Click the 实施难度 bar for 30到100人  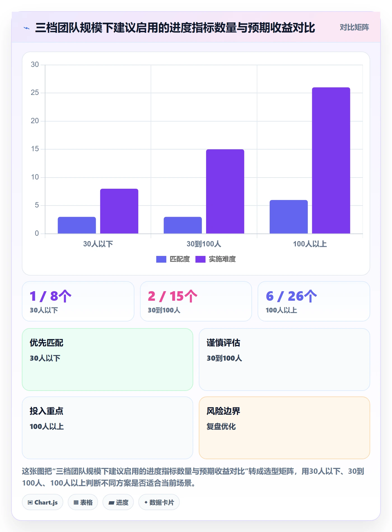point(225,191)
